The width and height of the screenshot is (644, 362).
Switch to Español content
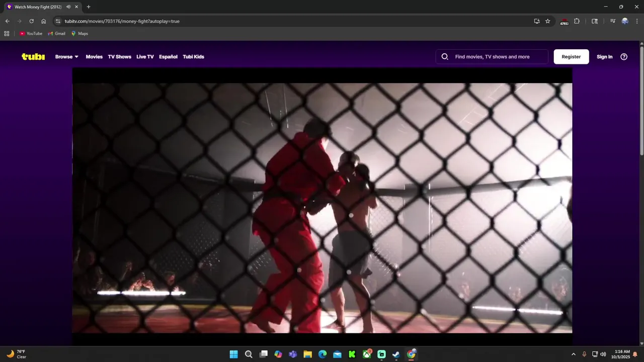point(168,57)
